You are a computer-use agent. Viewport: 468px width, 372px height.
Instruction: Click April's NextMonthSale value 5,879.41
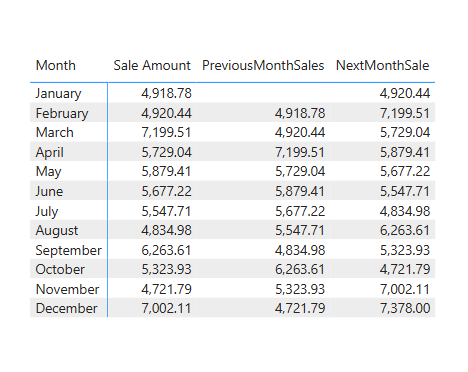click(x=405, y=152)
